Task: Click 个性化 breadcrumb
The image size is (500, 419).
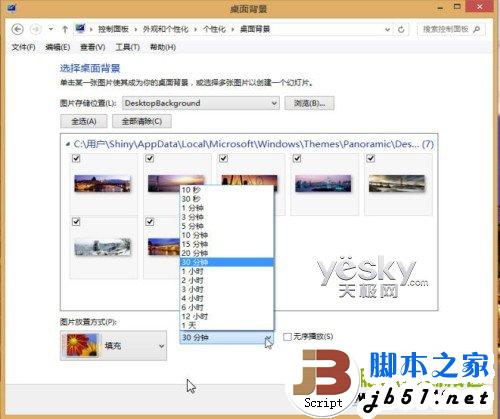Action: (214, 29)
